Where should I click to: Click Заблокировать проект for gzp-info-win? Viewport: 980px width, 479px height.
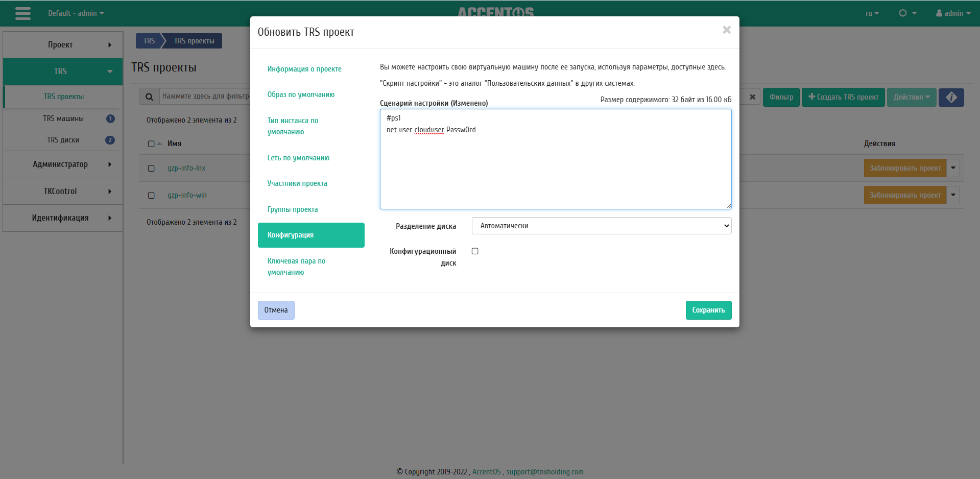click(x=905, y=195)
